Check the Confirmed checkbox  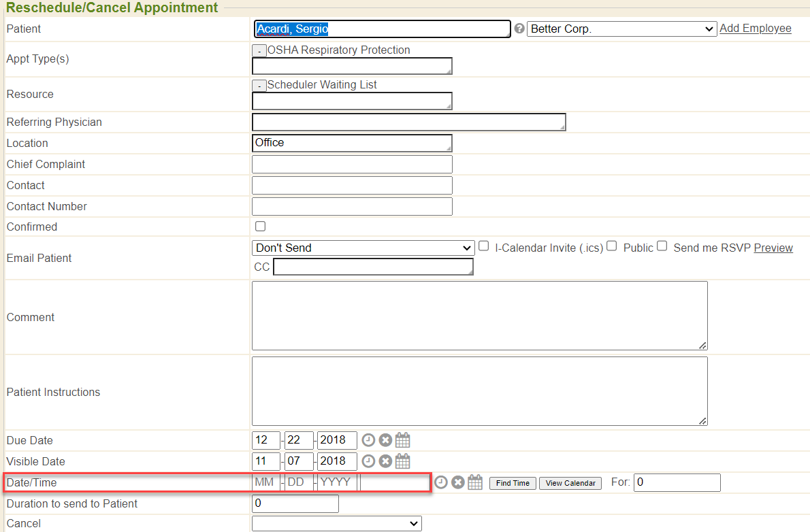coord(260,227)
